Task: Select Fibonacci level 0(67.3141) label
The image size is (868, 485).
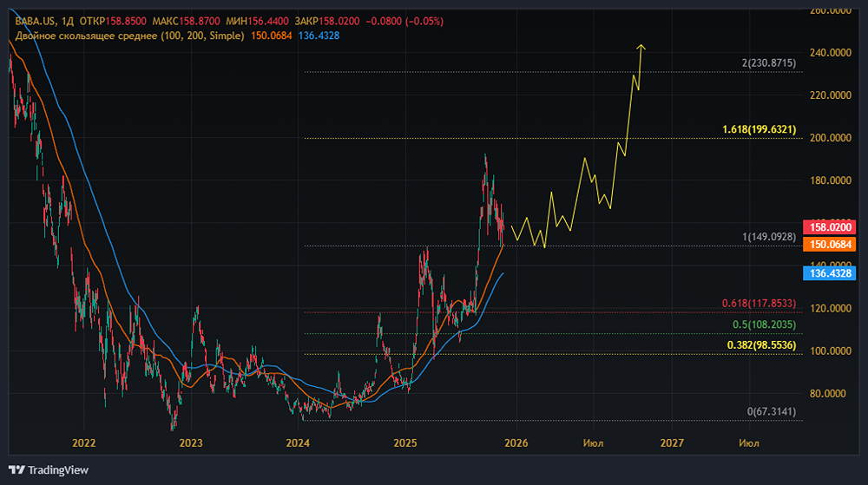Action: (772, 411)
